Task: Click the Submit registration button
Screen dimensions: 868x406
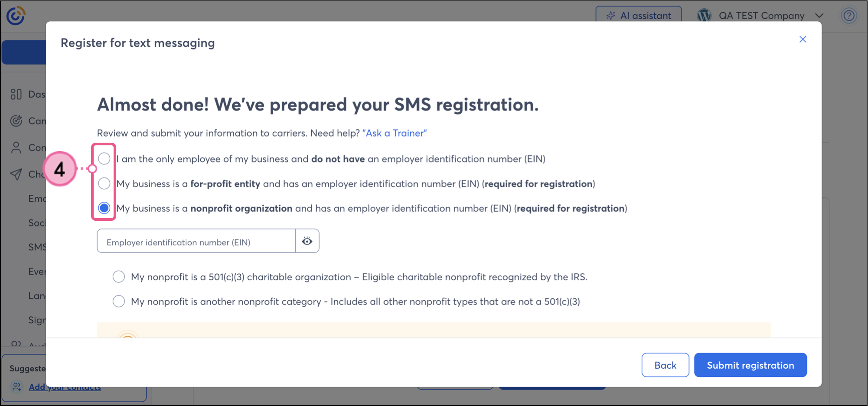Action: pyautogui.click(x=750, y=365)
